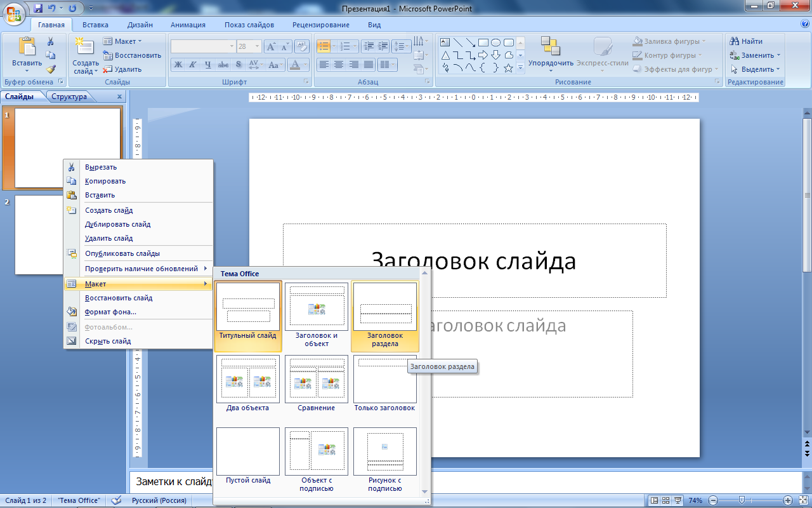The image size is (812, 508).
Task: Select the text box shape
Action: pos(445,43)
